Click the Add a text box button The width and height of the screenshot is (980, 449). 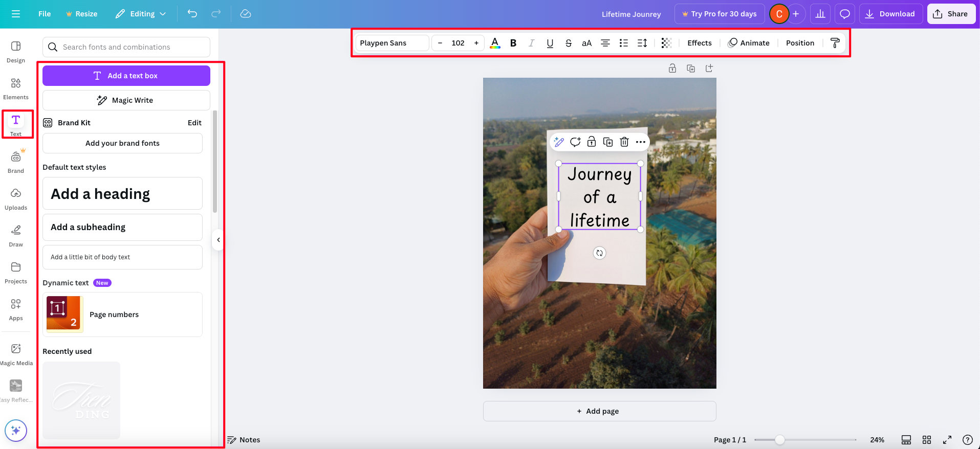[x=126, y=76]
